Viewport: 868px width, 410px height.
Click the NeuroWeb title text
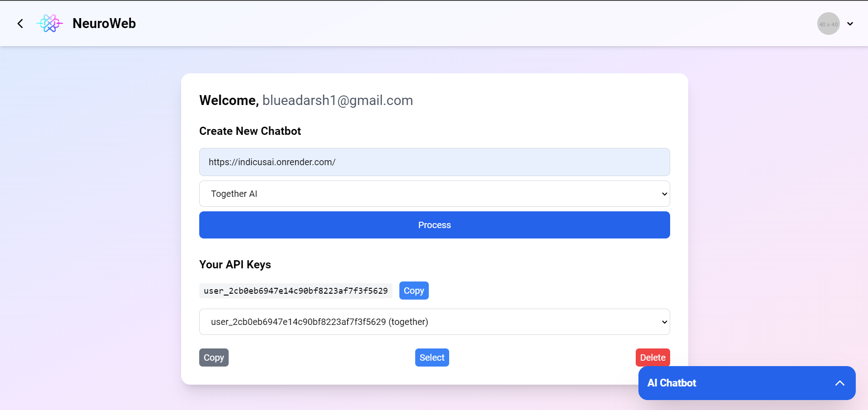pos(104,24)
